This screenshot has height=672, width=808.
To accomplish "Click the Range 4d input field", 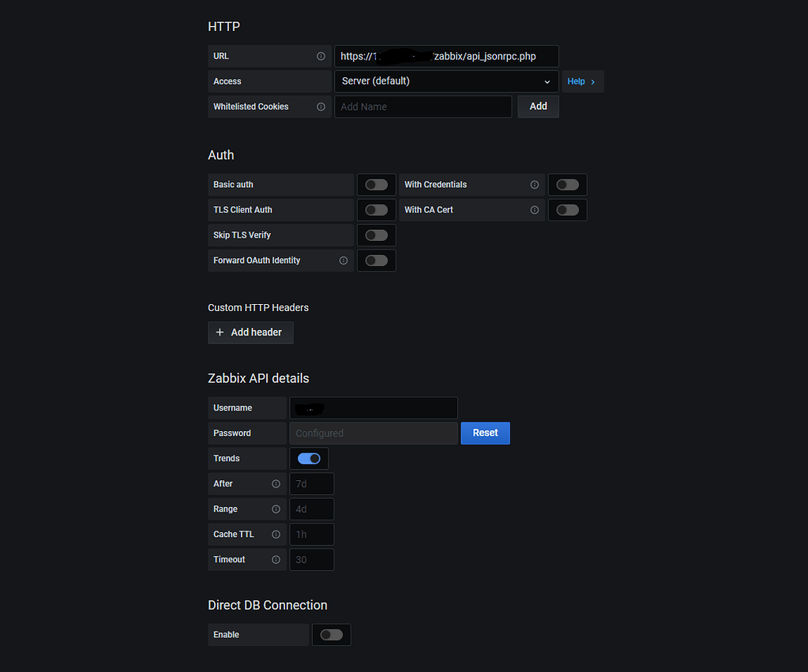I will 312,509.
